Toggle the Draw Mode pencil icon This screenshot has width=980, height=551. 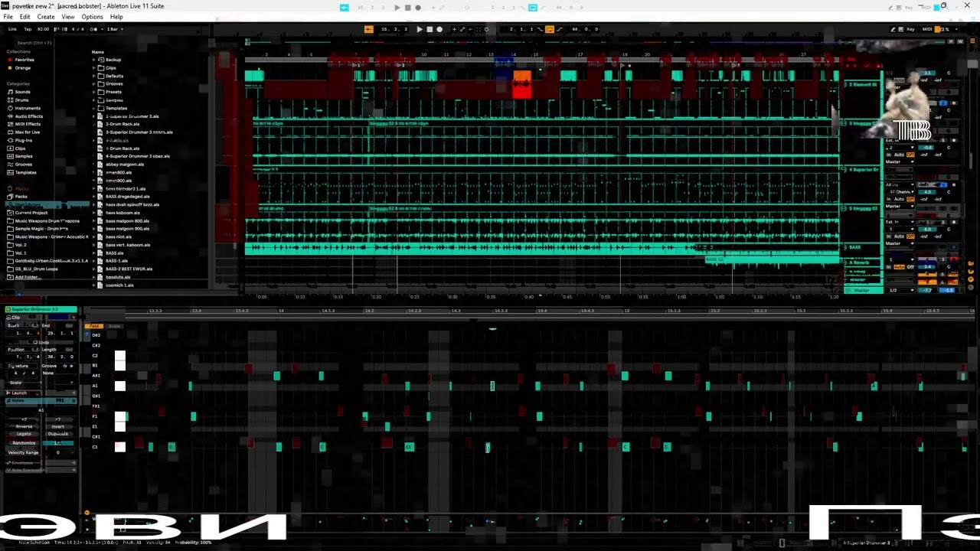pos(893,29)
